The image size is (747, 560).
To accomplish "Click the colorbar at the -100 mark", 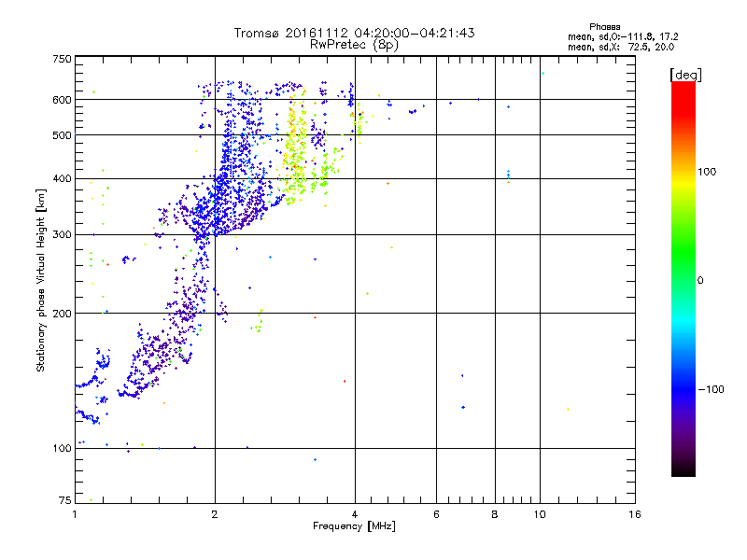I will (684, 389).
